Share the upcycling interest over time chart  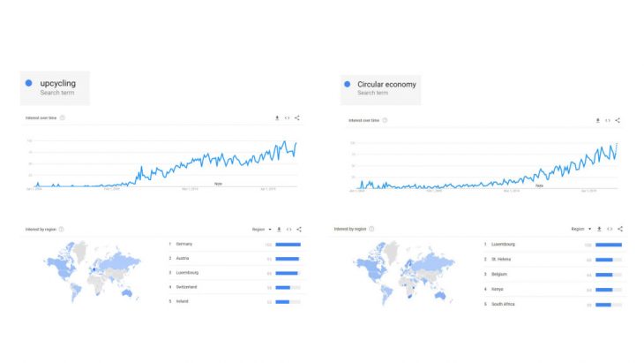(297, 117)
